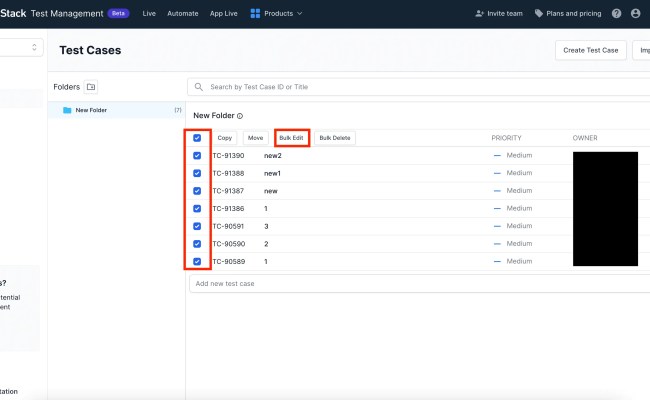Image resolution: width=650 pixels, height=400 pixels.
Task: Click the priority dash icon for TC-90589
Action: point(497,262)
